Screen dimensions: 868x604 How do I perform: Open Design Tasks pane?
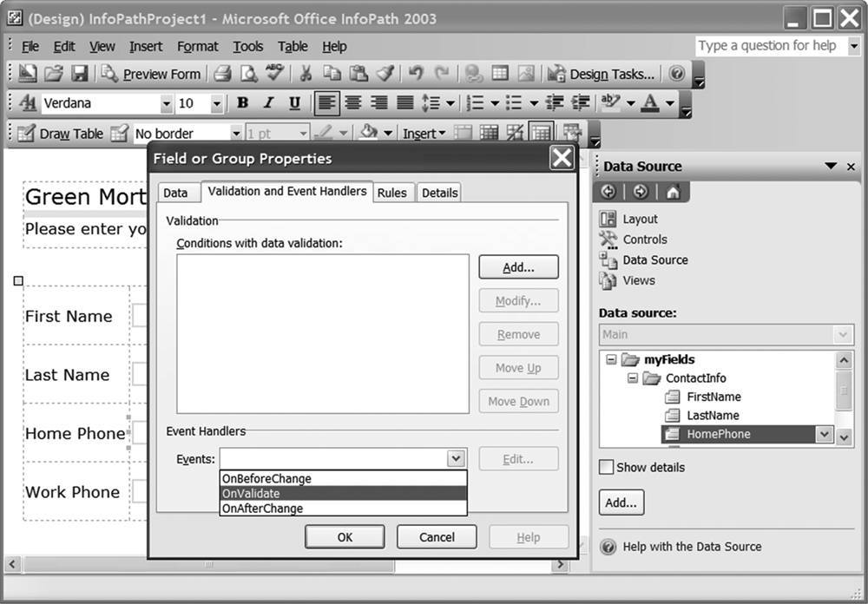602,74
